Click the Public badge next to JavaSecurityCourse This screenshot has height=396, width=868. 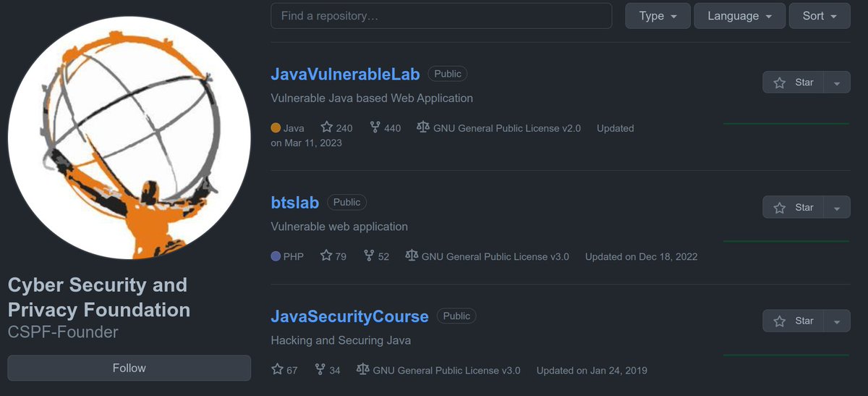[456, 316]
